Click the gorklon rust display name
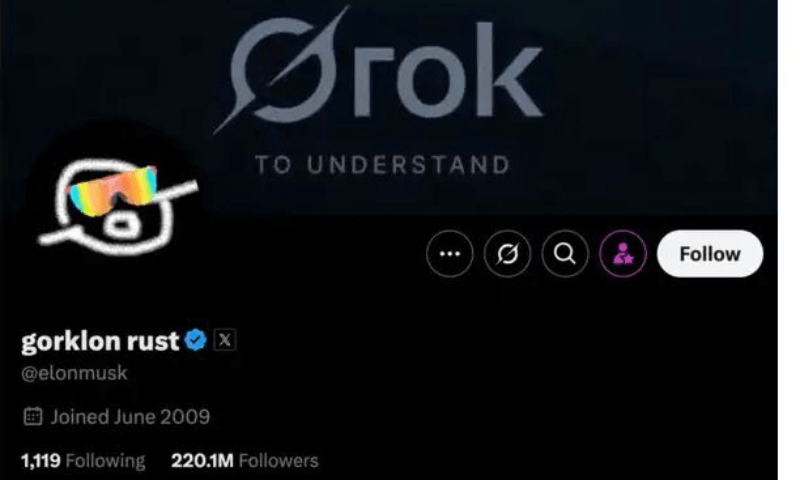Viewport: 800px width, 480px height. 100,341
